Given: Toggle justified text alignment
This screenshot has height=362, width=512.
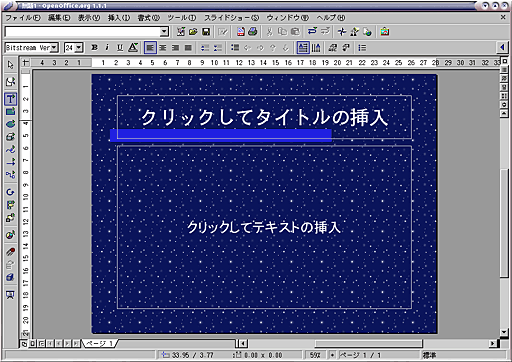Looking at the screenshot, I should (x=188, y=48).
